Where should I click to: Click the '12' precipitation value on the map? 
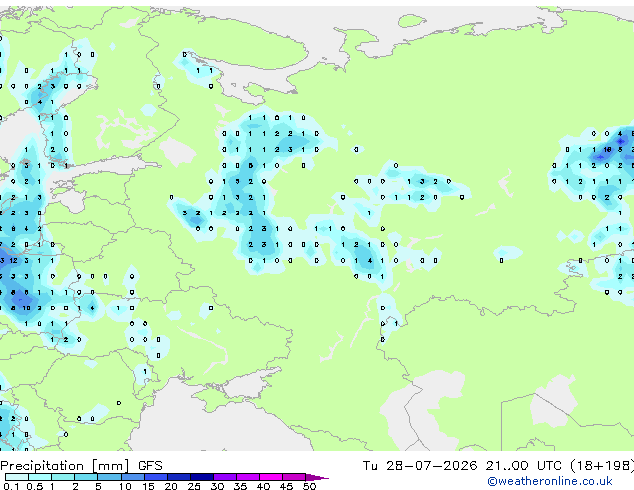(13, 260)
